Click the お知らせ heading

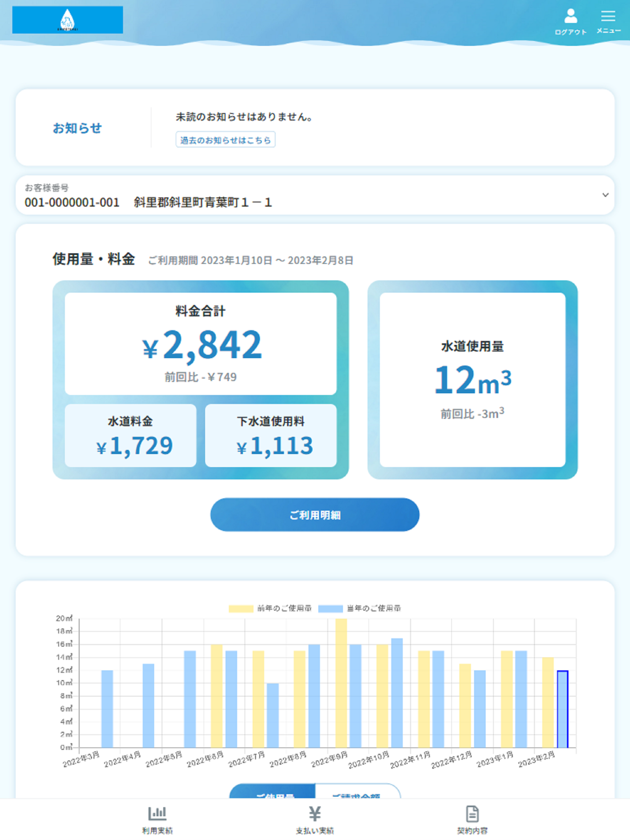77,128
